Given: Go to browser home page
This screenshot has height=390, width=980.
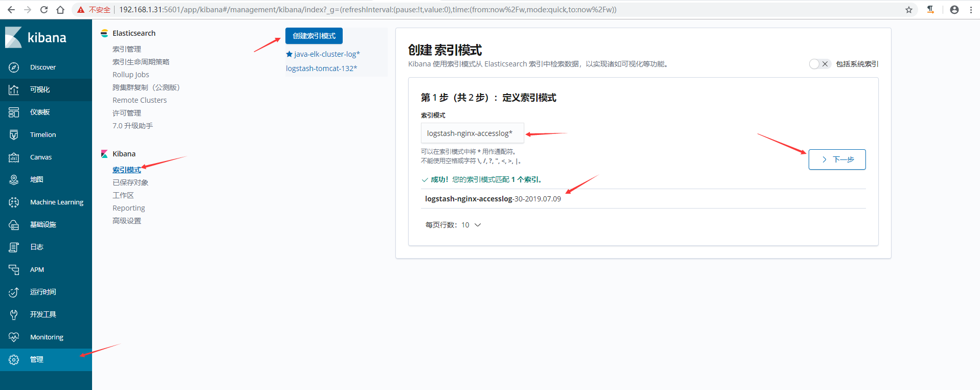Looking at the screenshot, I should click(60, 10).
